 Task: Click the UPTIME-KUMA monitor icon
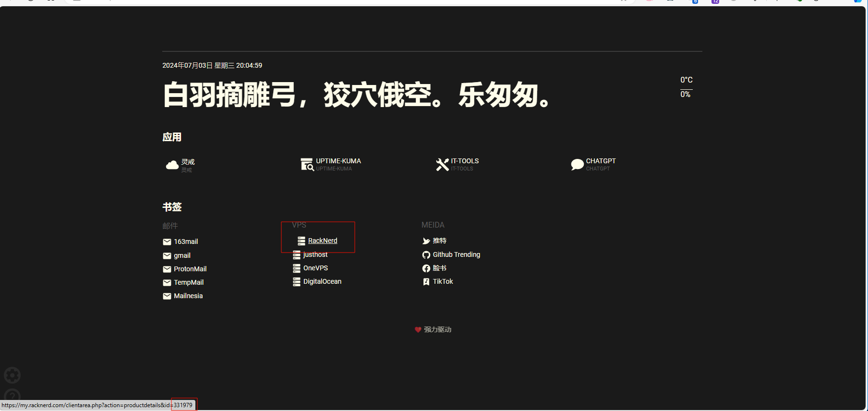tap(307, 164)
